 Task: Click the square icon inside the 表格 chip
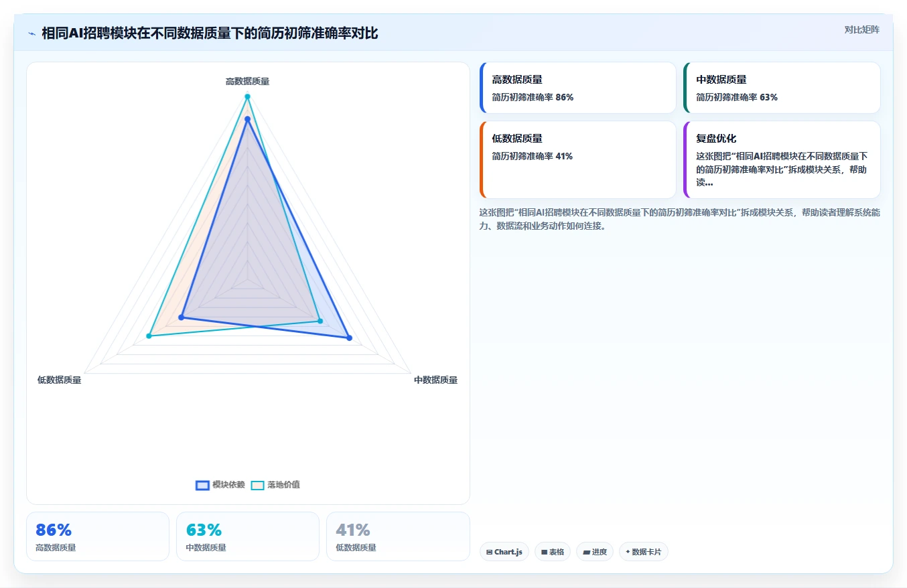(545, 553)
